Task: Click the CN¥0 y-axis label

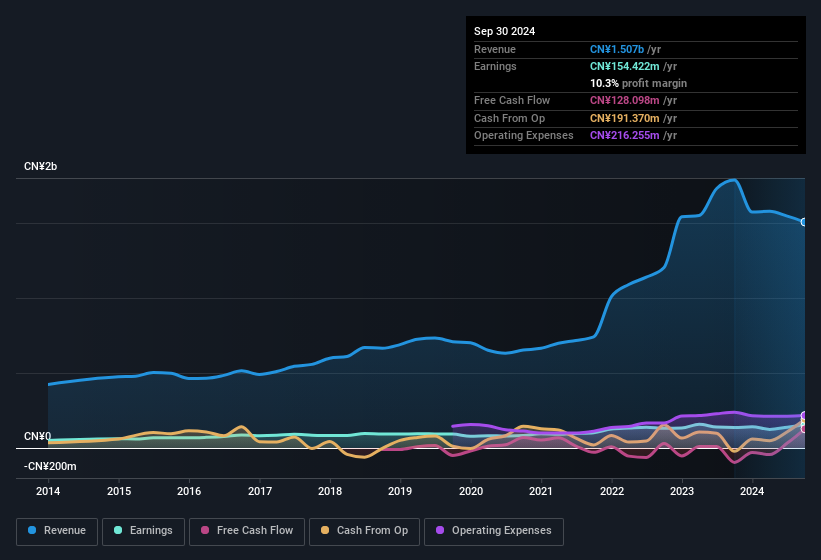Action: [x=38, y=436]
